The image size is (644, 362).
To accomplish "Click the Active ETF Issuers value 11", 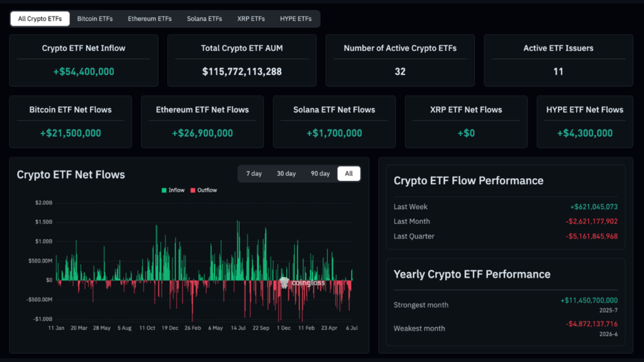I will pyautogui.click(x=558, y=72).
